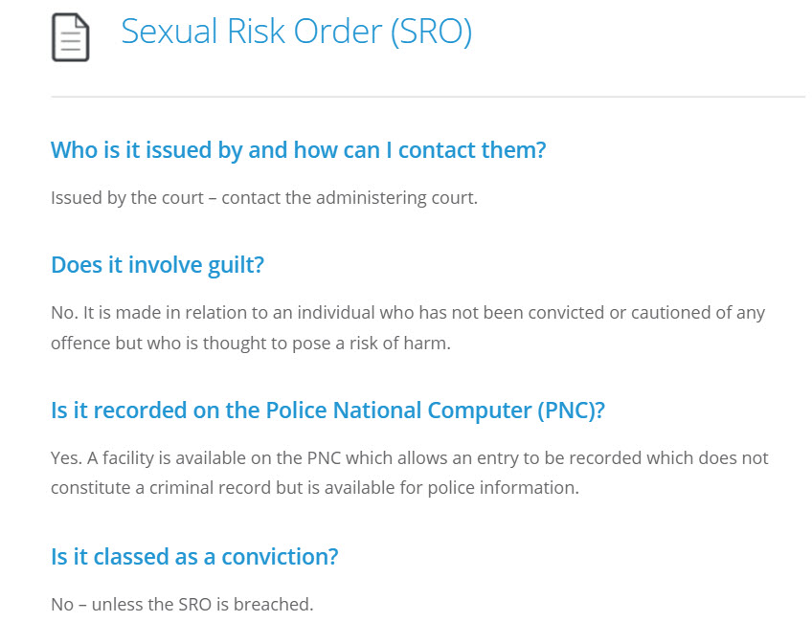This screenshot has height=644, width=812.
Task: Select the 'Is it classed as a conviction?' heading
Action: pos(194,557)
